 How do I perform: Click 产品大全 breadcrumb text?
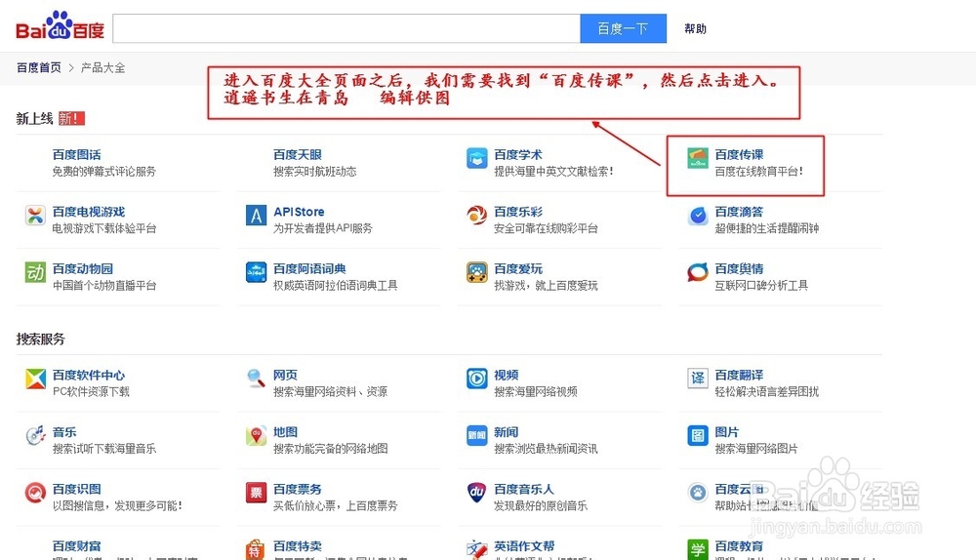pyautogui.click(x=102, y=67)
